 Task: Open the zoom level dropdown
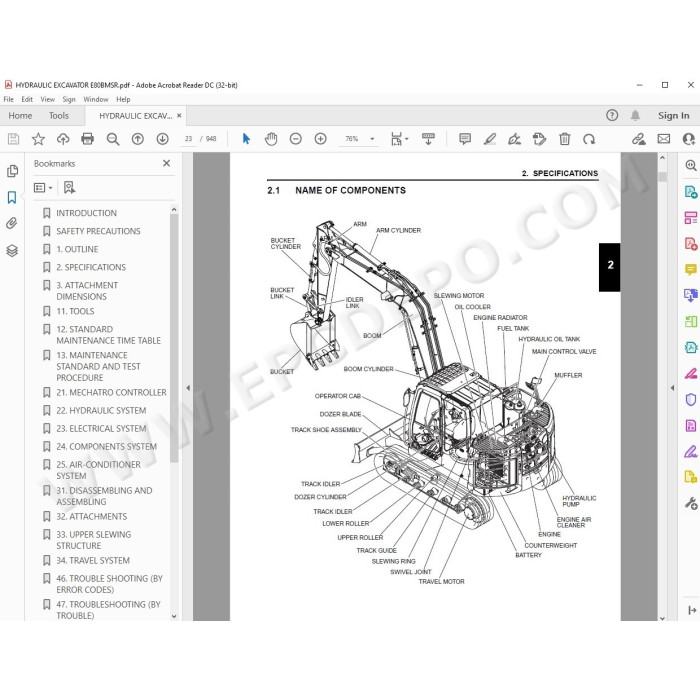[372, 139]
